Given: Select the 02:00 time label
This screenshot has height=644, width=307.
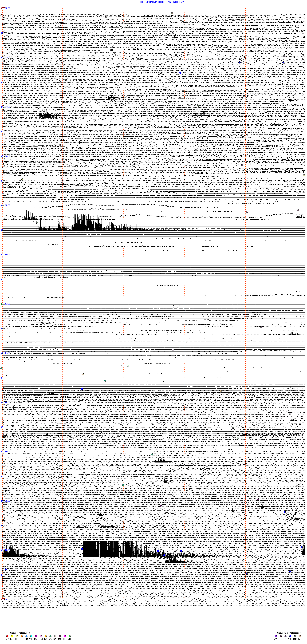Looking at the screenshot, I should tap(8, 58).
